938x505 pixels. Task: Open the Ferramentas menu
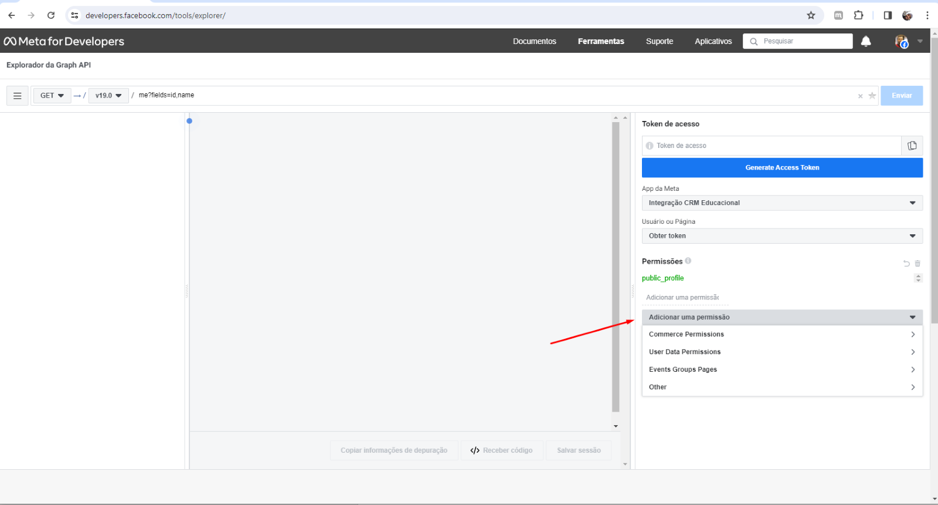coord(601,41)
